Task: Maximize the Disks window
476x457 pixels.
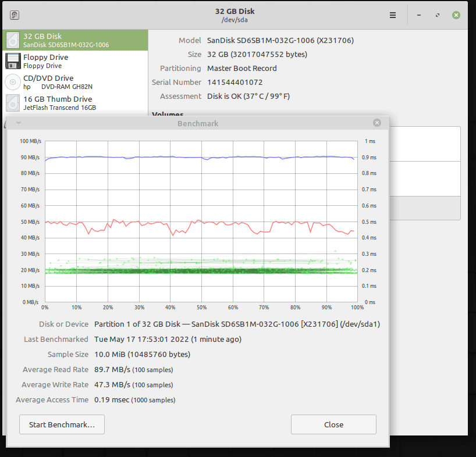Action: pyautogui.click(x=438, y=15)
